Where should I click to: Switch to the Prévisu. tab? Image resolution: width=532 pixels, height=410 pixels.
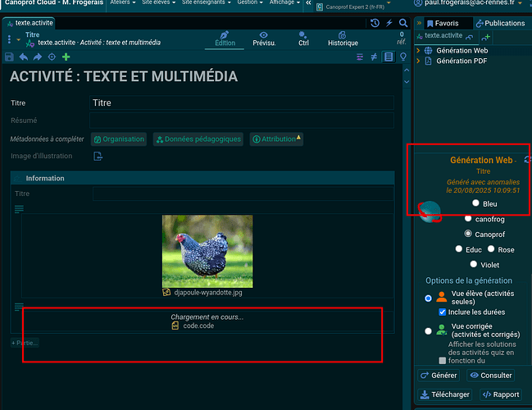click(264, 39)
